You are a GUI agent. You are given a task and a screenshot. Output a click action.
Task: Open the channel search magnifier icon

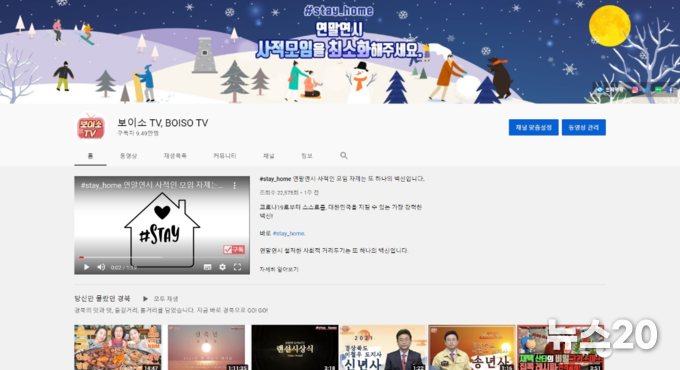tap(344, 155)
